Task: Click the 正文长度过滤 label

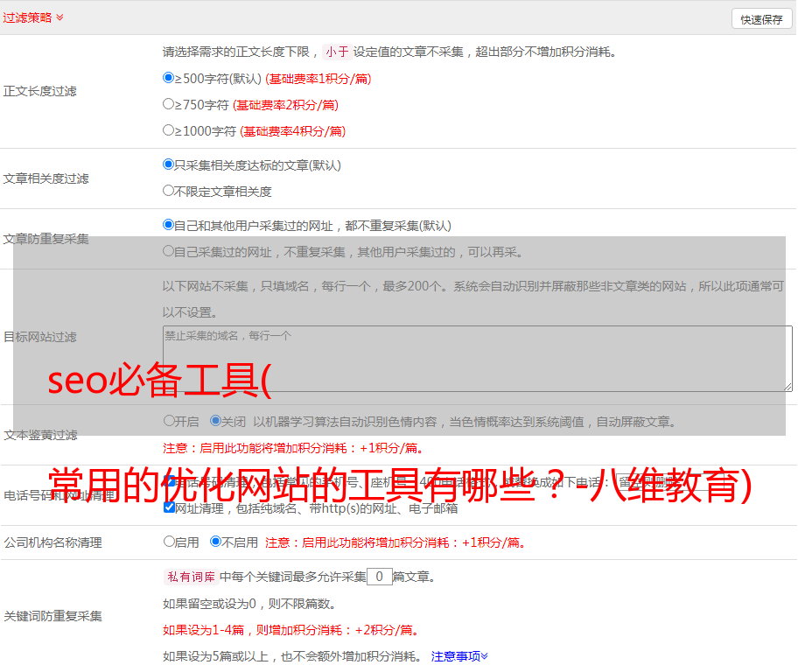Action: [x=39, y=91]
